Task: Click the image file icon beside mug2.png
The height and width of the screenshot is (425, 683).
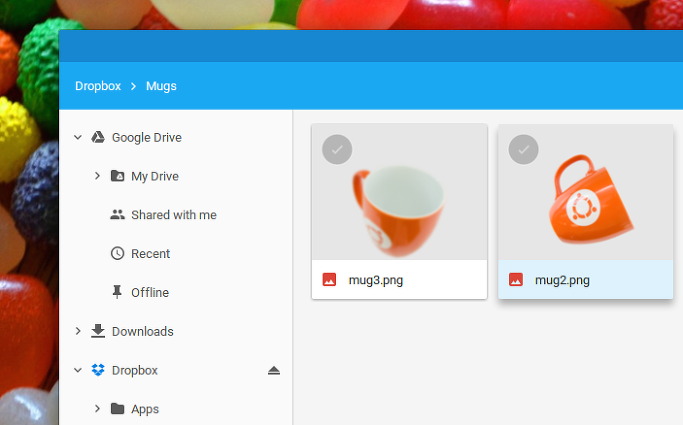Action: click(516, 280)
